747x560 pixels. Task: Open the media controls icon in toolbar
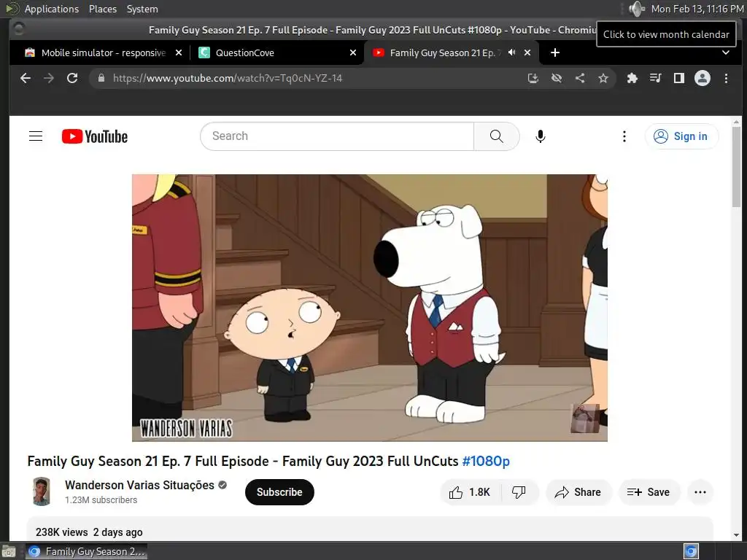656,78
